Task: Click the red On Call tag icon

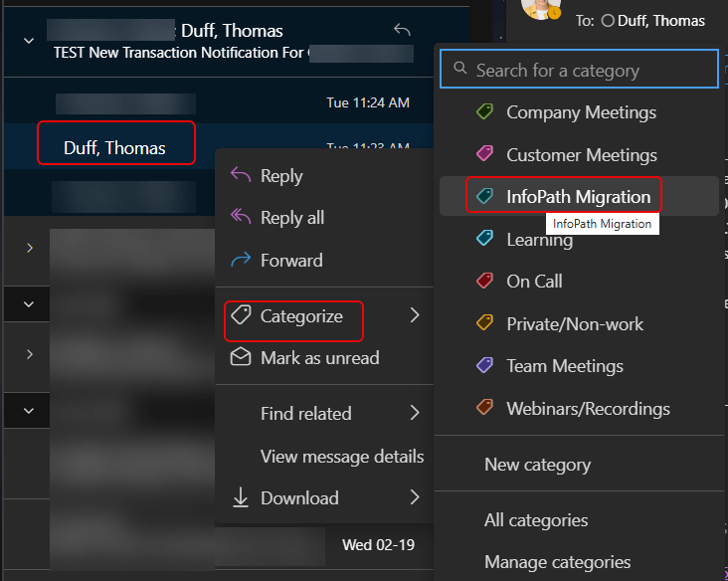Action: pos(484,282)
